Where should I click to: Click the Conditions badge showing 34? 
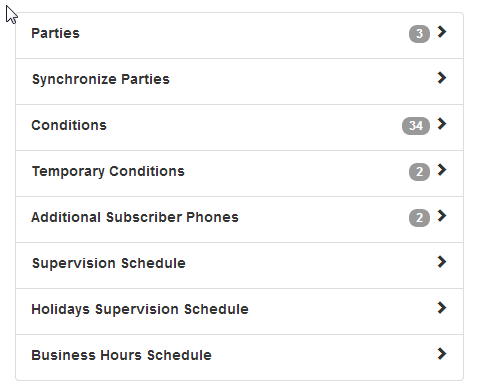[x=416, y=126]
